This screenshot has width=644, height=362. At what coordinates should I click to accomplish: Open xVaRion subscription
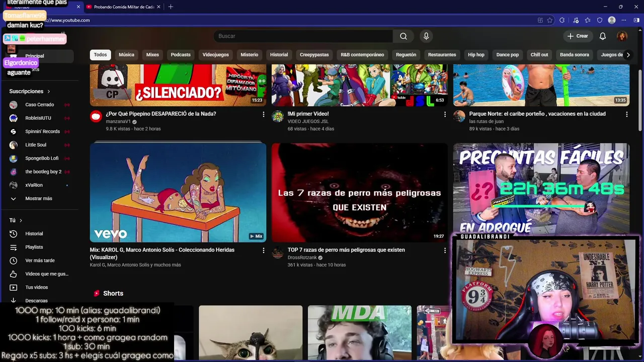click(x=40, y=185)
